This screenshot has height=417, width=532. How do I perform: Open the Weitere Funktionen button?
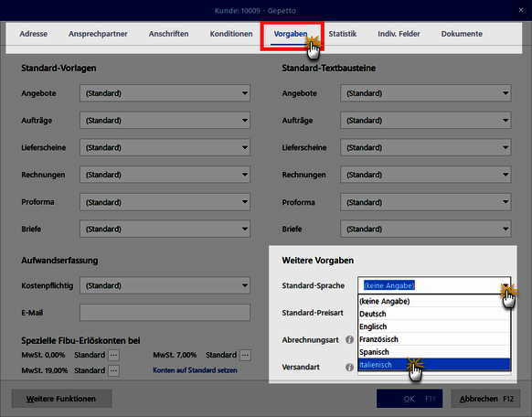coord(61,399)
